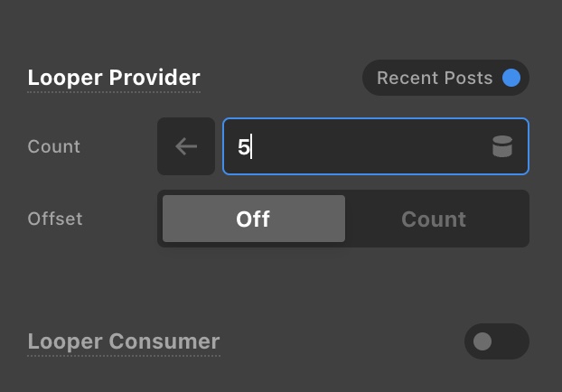Pick dynamic data via the cylinder icon
Viewport: 562px width, 392px height.
(502, 146)
